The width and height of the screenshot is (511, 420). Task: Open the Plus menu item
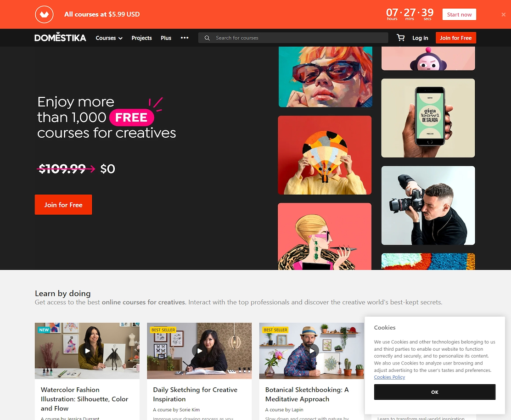pyautogui.click(x=166, y=38)
